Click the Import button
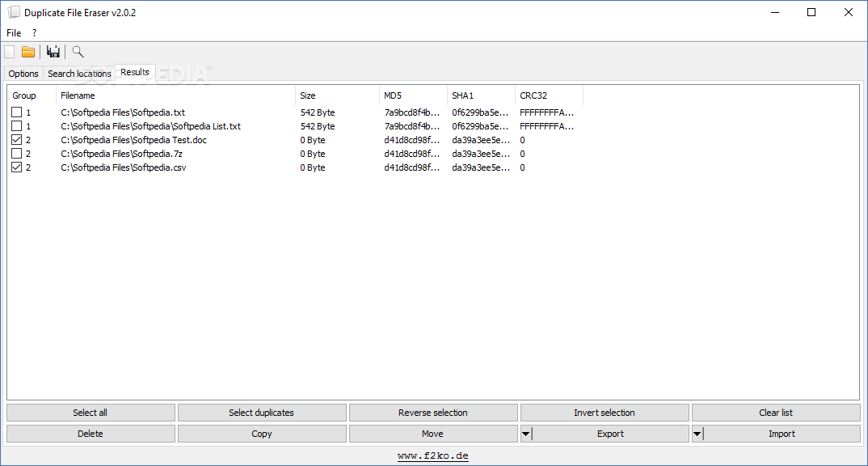 click(782, 434)
